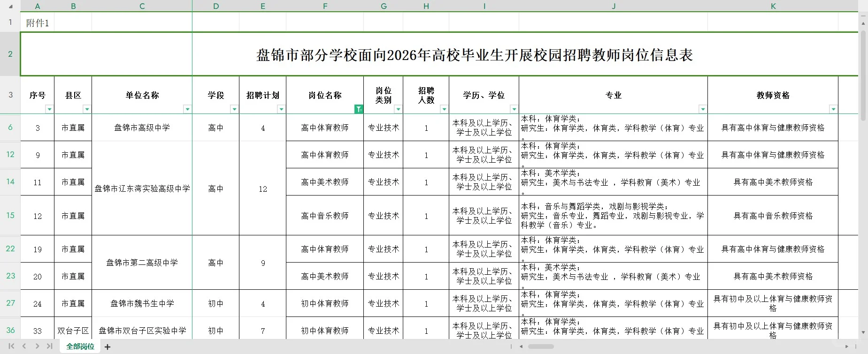Select 高中美术教师 cell in row 23
The width and height of the screenshot is (868, 354).
pyautogui.click(x=325, y=276)
